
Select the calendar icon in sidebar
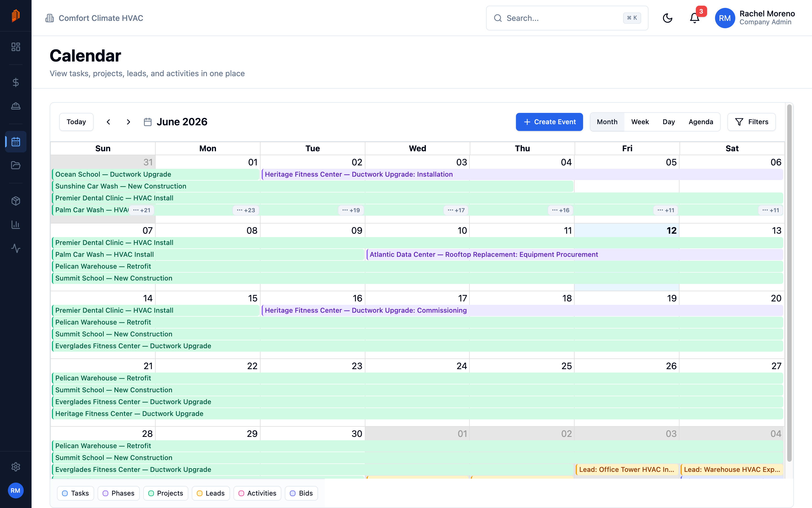(16, 142)
